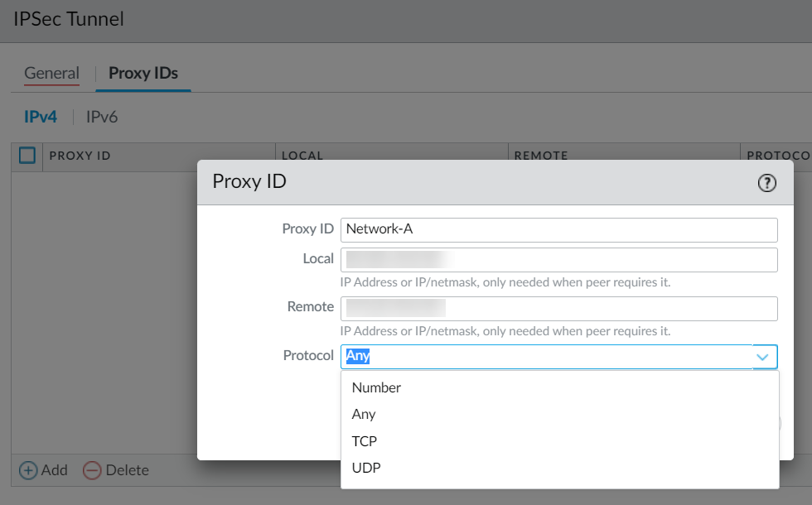Edit the Proxy ID name field containing Network-A
This screenshot has width=812, height=505.
pyautogui.click(x=558, y=230)
